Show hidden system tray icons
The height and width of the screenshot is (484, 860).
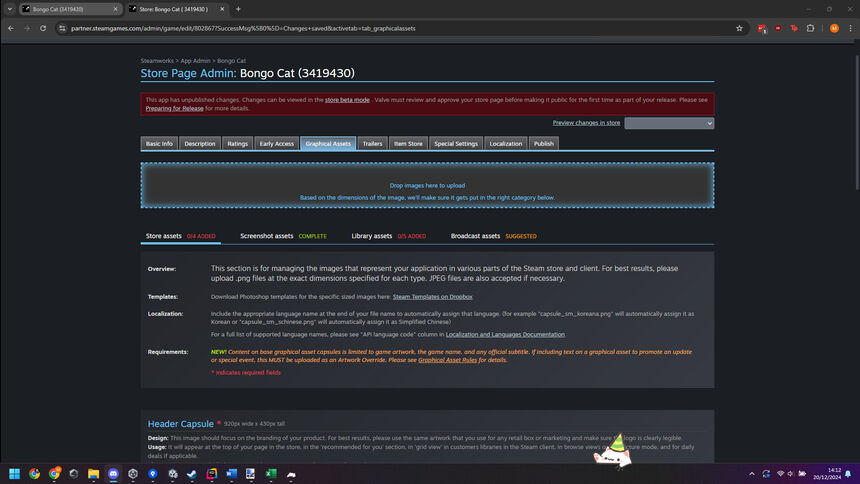(751, 473)
